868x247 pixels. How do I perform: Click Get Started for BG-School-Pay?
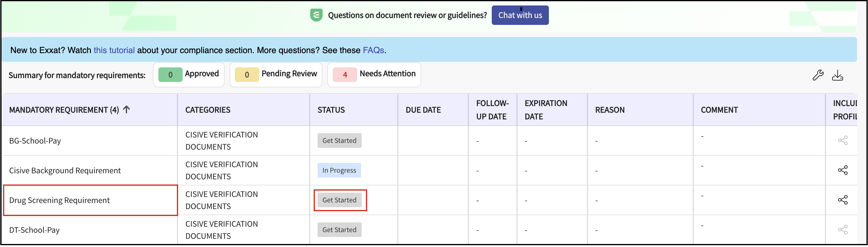[x=339, y=141]
